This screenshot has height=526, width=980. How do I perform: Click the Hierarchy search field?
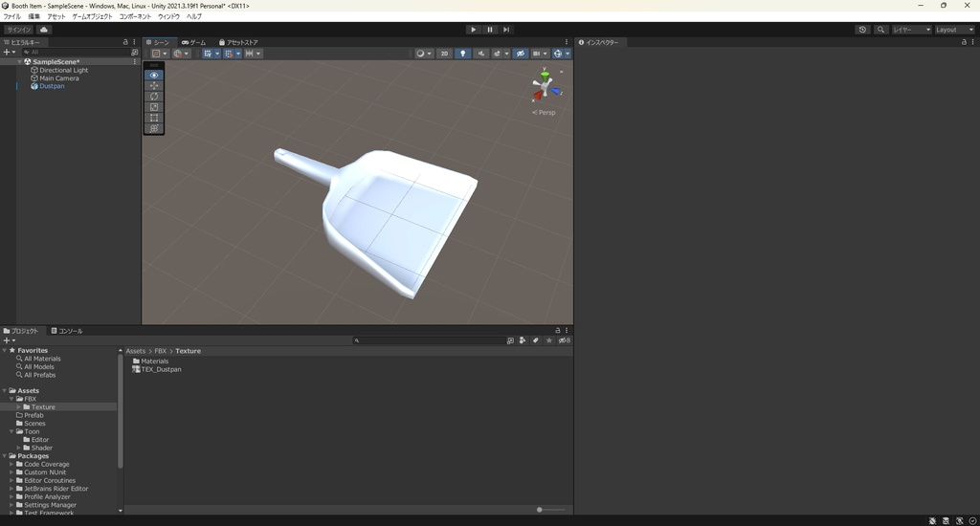(x=75, y=53)
